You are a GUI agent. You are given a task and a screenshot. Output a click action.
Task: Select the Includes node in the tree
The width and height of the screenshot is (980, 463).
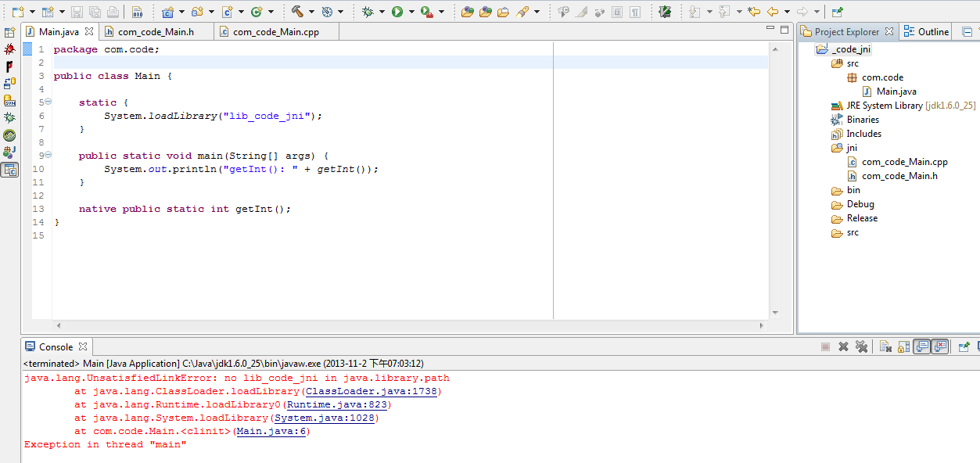[856, 134]
